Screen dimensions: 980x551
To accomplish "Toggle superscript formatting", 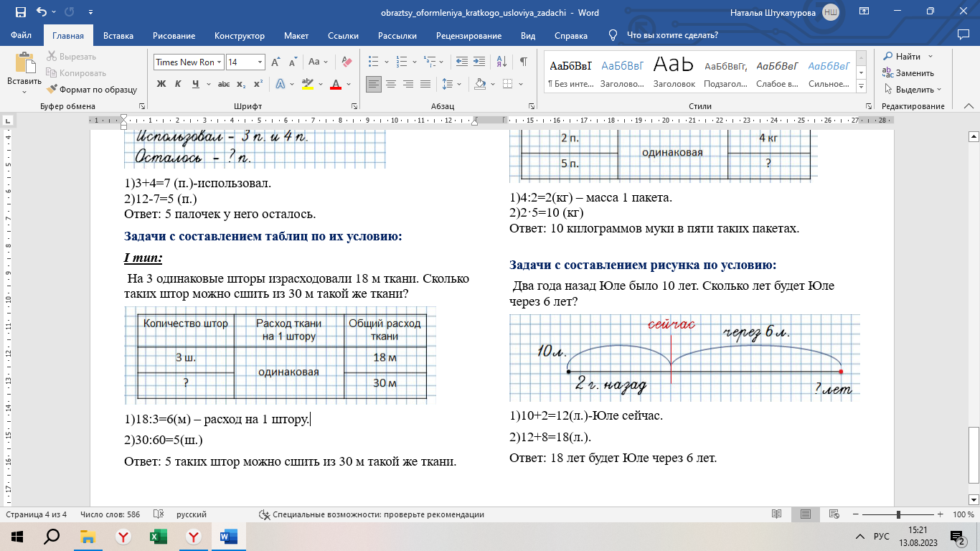I will (x=258, y=84).
